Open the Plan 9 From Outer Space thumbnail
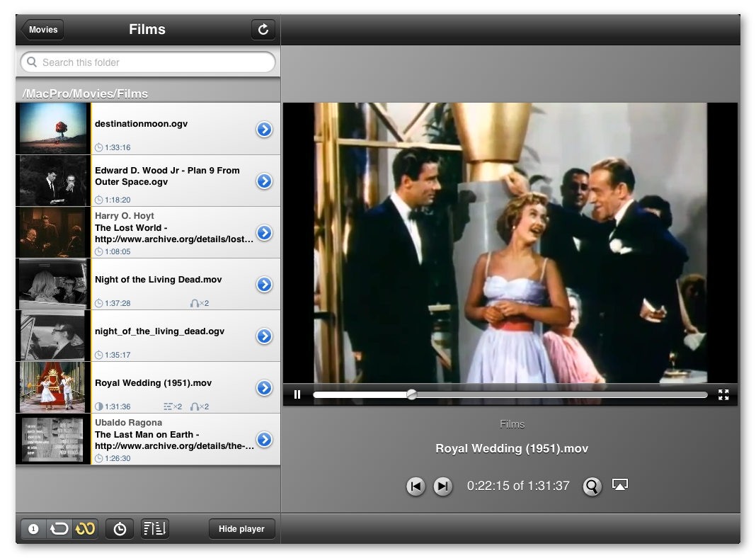Screen dimensions: 756x558 click(53, 181)
